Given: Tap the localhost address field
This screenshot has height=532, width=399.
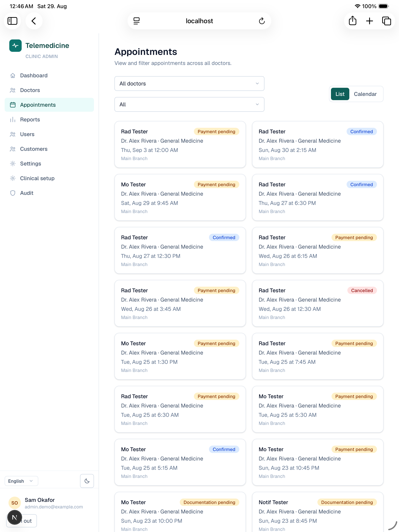Looking at the screenshot, I should pyautogui.click(x=199, y=21).
